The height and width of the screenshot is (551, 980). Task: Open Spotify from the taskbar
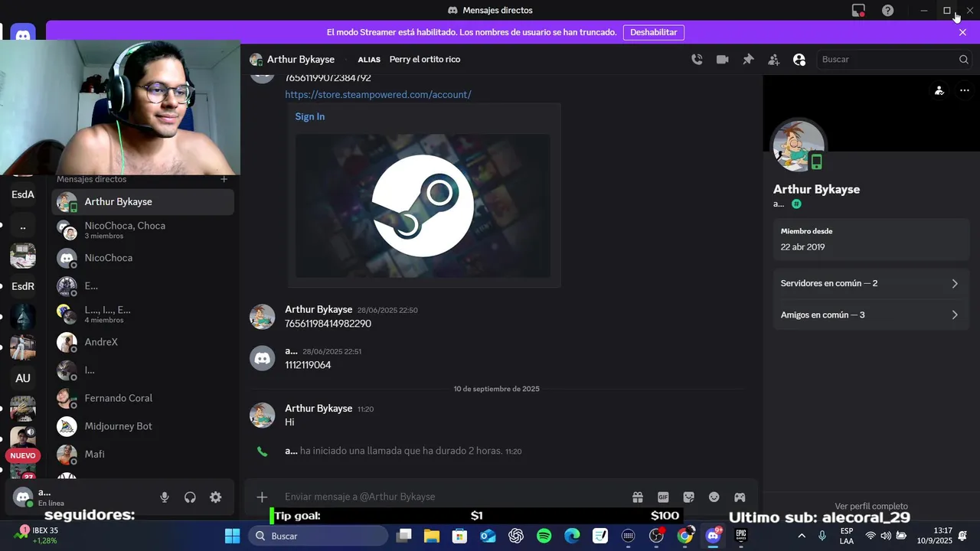pos(544,536)
